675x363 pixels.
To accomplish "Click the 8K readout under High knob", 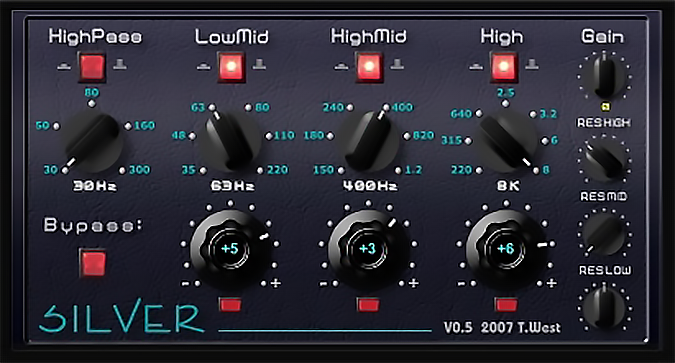I will [x=508, y=186].
